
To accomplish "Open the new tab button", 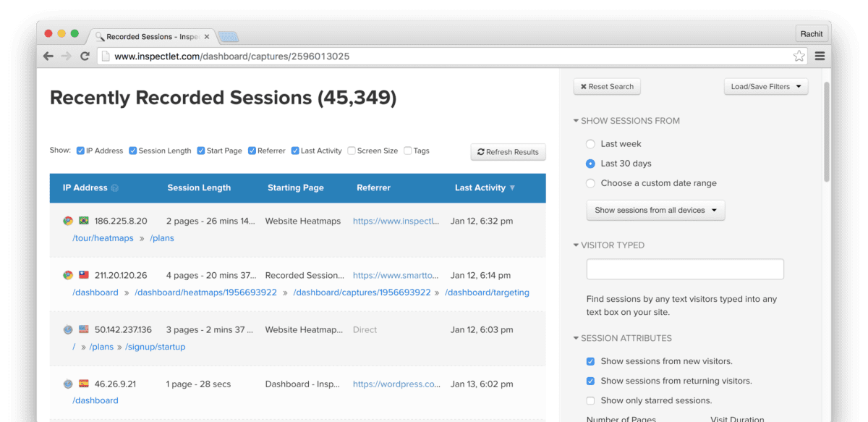I will click(x=229, y=37).
